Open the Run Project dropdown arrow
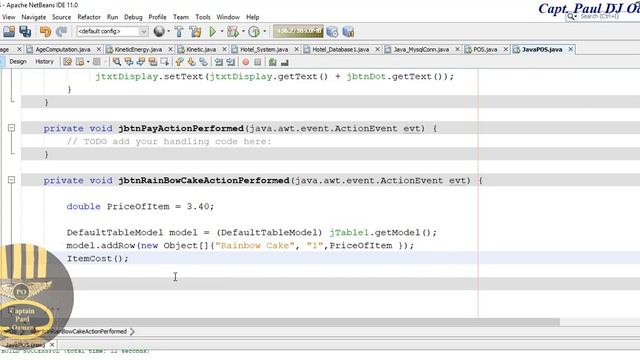The image size is (640, 360). 222,31
